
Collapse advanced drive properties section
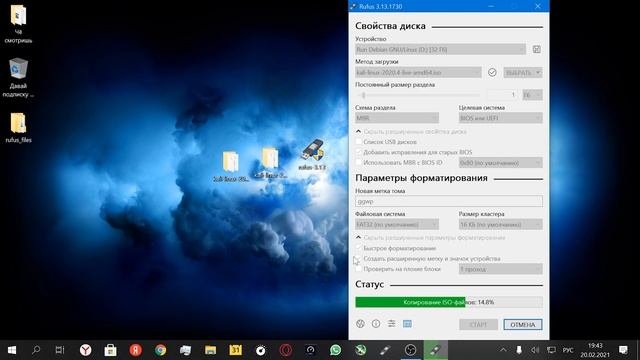[411, 131]
